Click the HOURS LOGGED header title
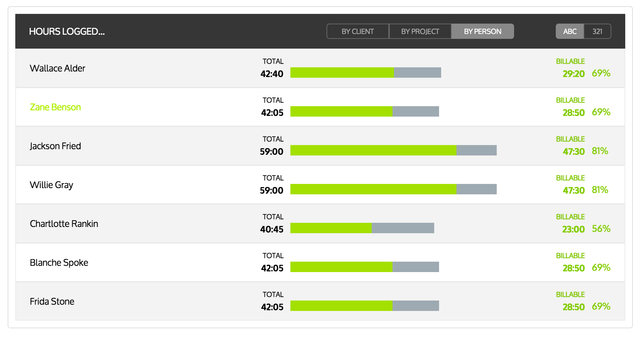This screenshot has width=644, height=338. point(67,32)
